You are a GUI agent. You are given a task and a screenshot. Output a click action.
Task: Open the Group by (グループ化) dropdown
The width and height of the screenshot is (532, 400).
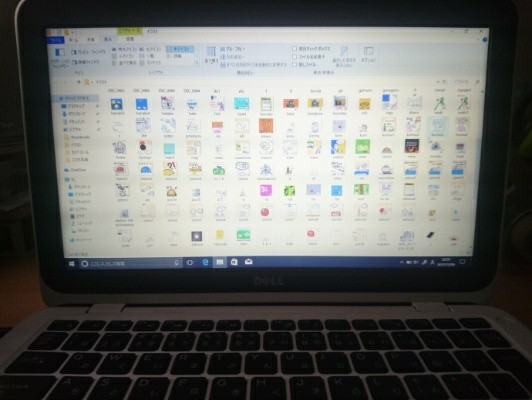pos(233,49)
